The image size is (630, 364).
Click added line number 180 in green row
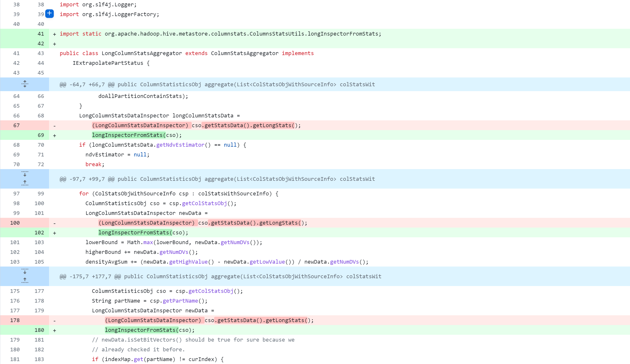[x=39, y=330]
